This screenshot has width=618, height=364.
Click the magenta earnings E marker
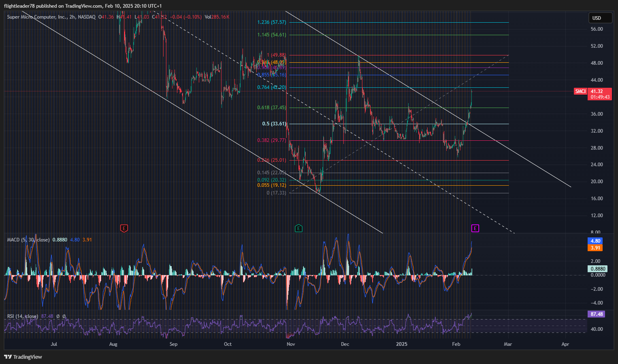tap(475, 229)
